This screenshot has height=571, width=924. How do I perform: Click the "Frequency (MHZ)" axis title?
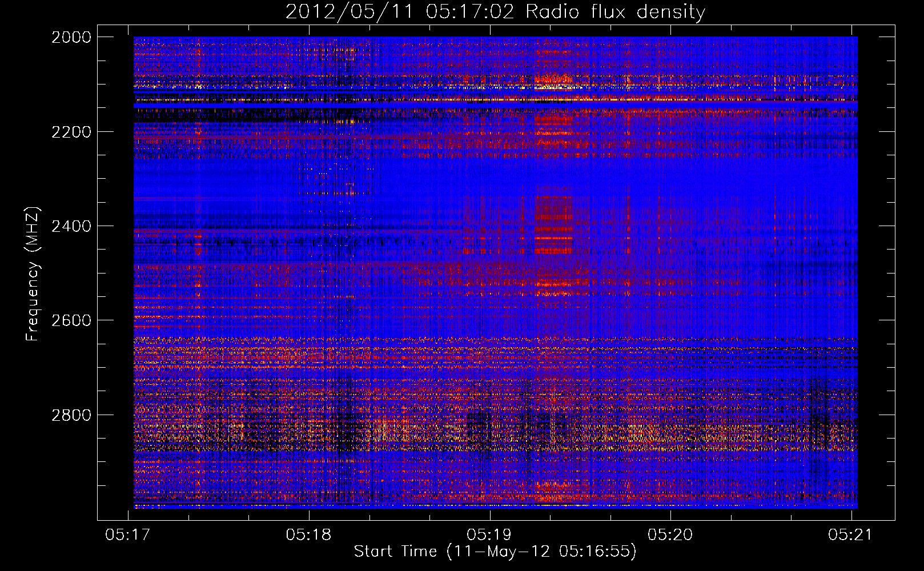[33, 274]
